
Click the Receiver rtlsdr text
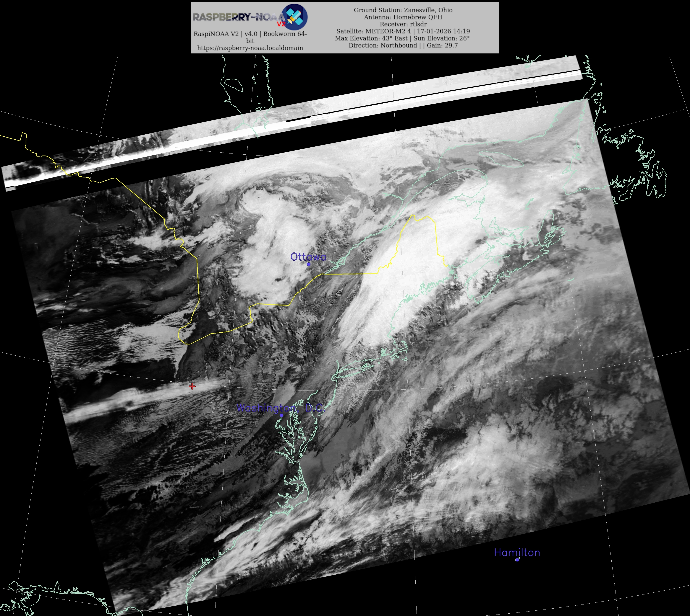tap(403, 24)
